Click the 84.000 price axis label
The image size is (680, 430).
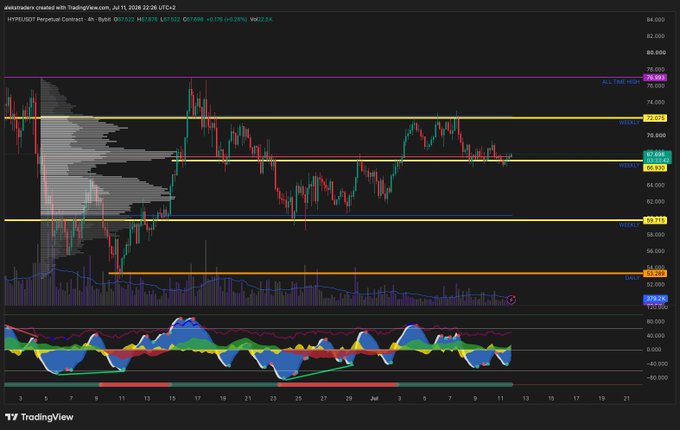pyautogui.click(x=655, y=20)
